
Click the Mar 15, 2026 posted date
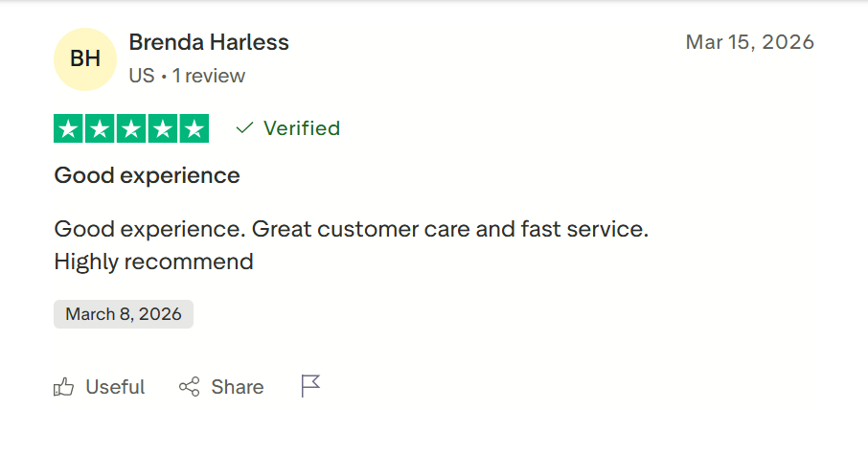(x=749, y=42)
